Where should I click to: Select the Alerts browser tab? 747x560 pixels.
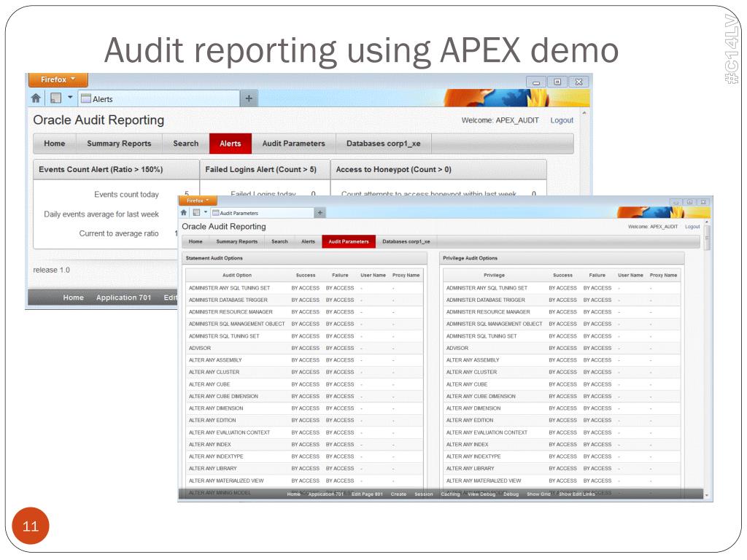(x=158, y=99)
